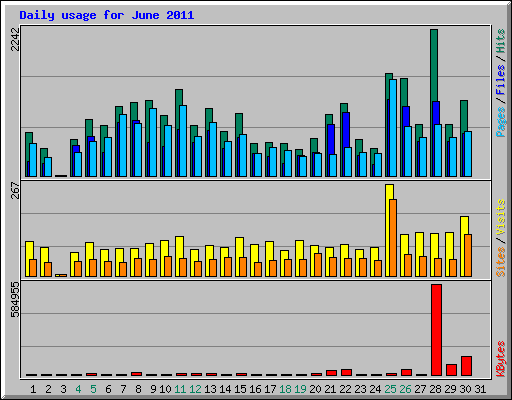512x400 pixels.
Task: Click the red "KBytes" legend label
Action: [500, 359]
